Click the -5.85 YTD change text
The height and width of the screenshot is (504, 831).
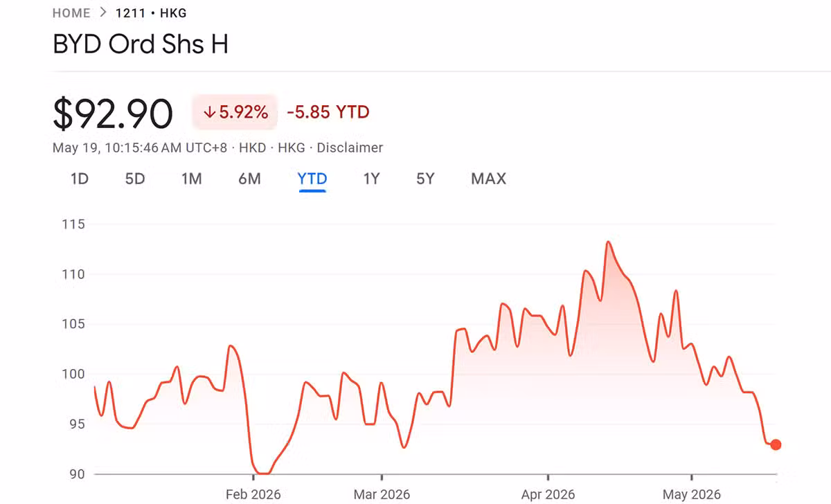[x=328, y=112]
